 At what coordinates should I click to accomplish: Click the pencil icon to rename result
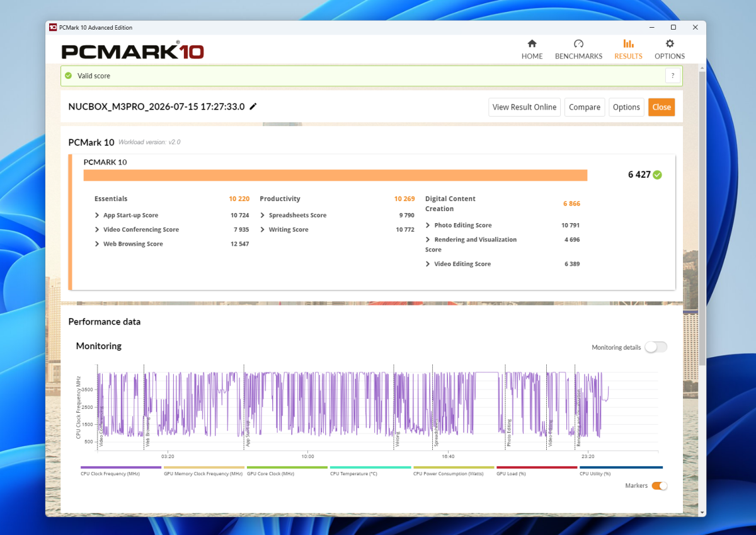pyautogui.click(x=253, y=106)
